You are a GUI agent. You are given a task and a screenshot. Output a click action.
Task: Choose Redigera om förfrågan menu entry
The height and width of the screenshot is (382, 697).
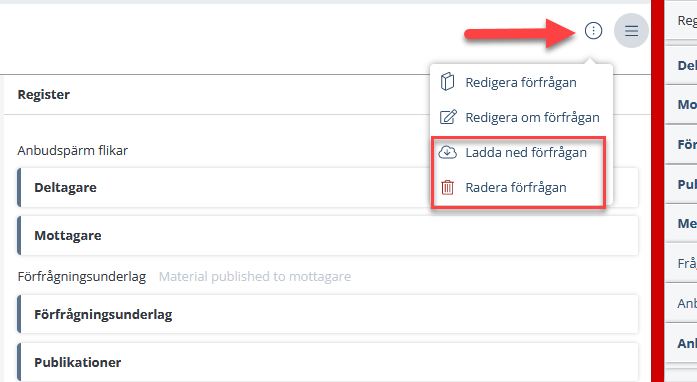pos(533,117)
